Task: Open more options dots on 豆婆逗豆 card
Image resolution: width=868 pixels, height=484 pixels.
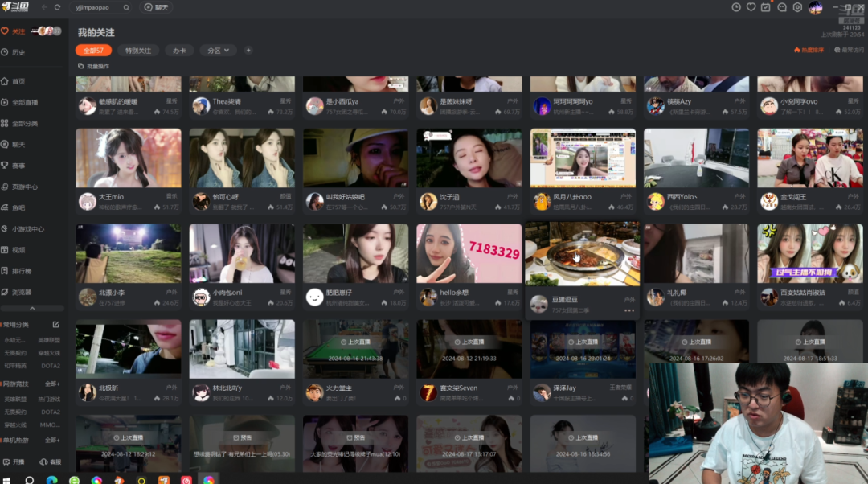Action: pyautogui.click(x=629, y=310)
